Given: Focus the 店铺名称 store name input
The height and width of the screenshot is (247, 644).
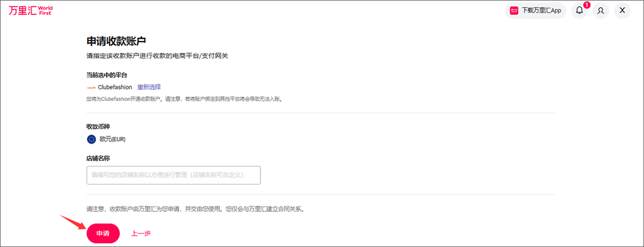Looking at the screenshot, I should coord(174,175).
